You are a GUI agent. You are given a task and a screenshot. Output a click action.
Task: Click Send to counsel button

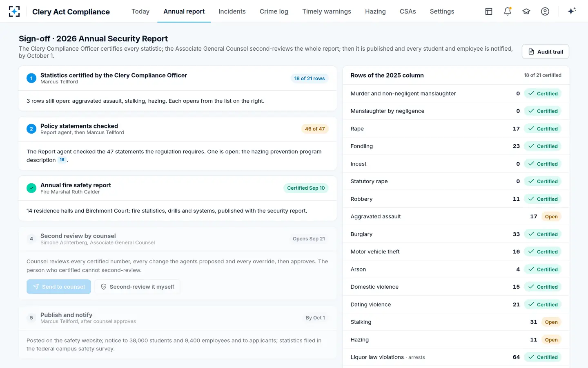point(59,287)
